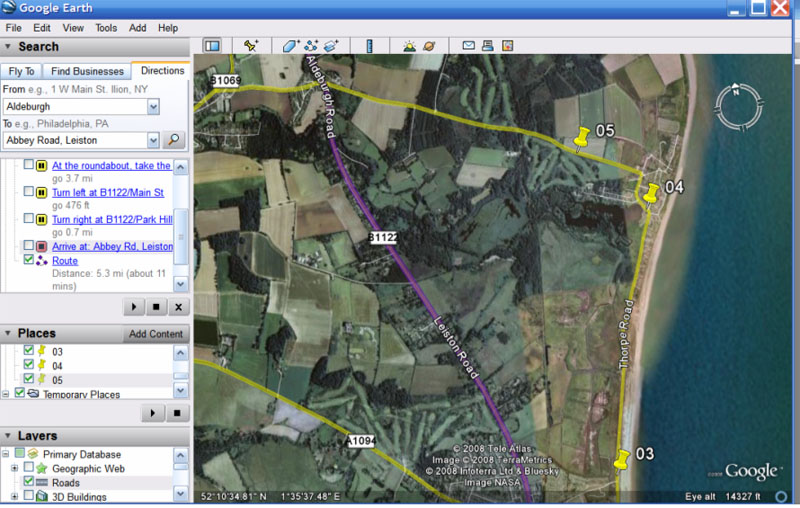Collapse the Places panel

8,333
